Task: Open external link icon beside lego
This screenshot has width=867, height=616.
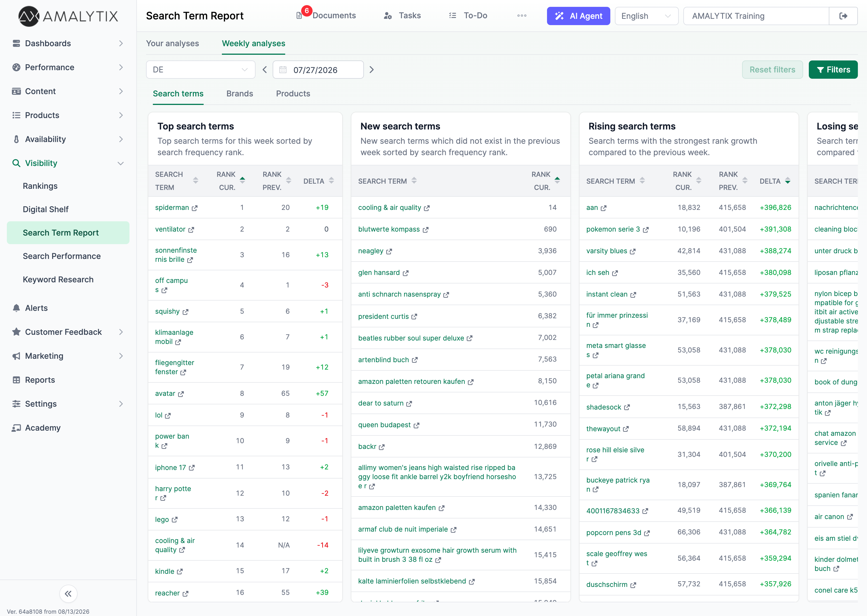Action: 175,520
